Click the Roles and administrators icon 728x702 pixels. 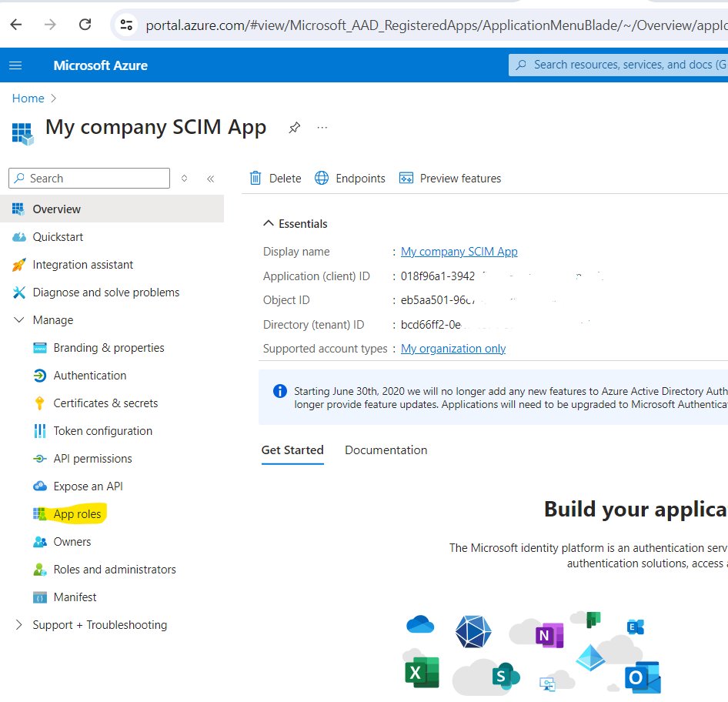(40, 570)
